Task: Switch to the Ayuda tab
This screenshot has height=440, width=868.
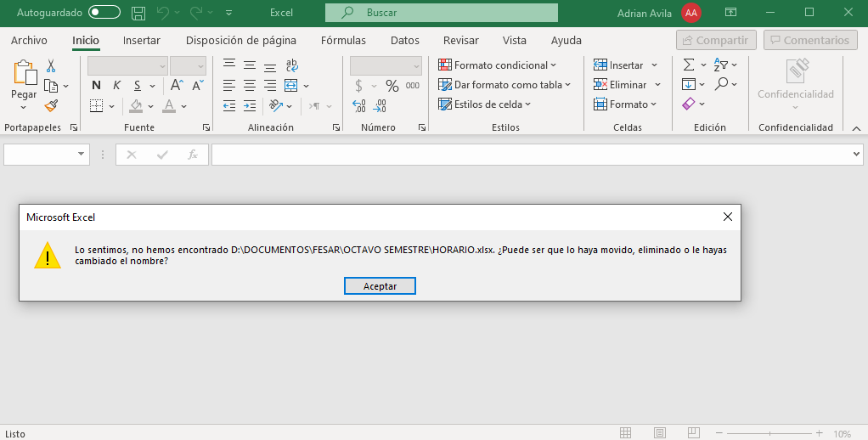Action: tap(566, 41)
